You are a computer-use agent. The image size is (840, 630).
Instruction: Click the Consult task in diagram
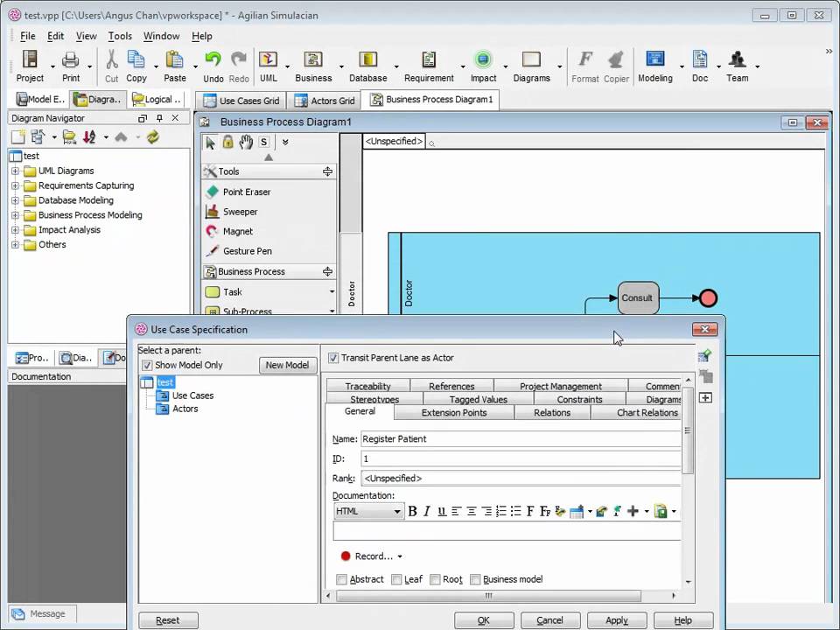[638, 297]
